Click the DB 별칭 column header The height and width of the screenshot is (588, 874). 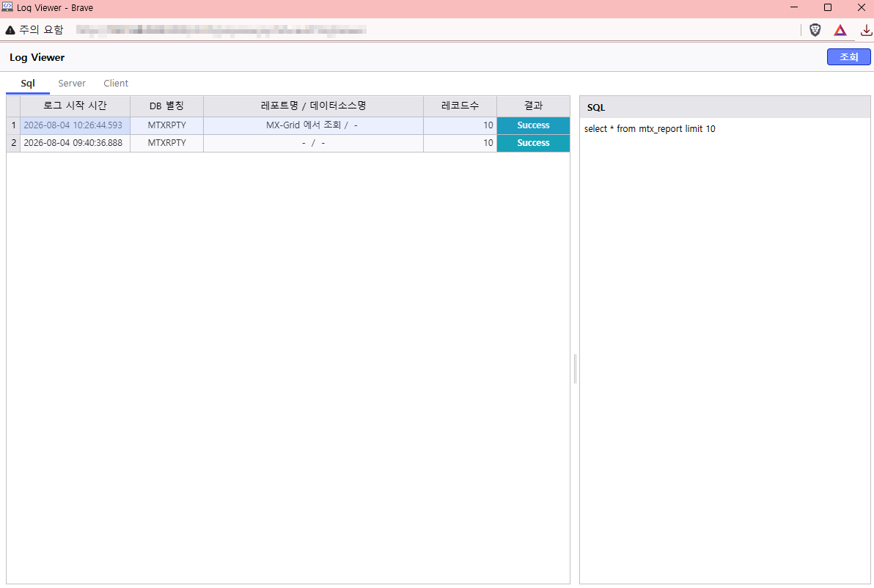point(166,106)
